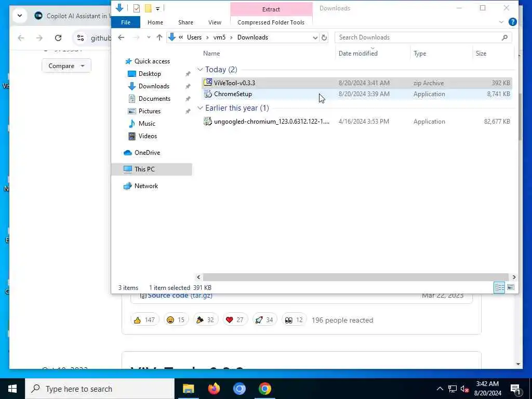
Task: Switch to the View ribbon tab
Action: tap(215, 22)
